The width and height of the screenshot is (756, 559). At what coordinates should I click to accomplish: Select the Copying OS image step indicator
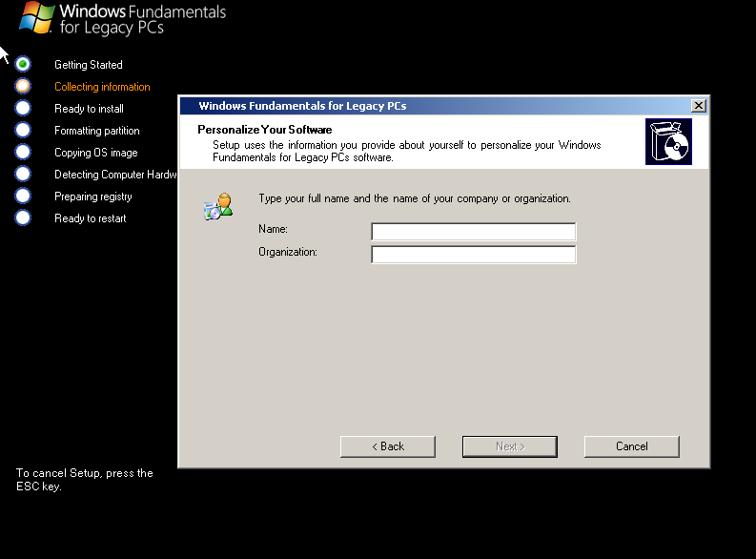pyautogui.click(x=23, y=152)
